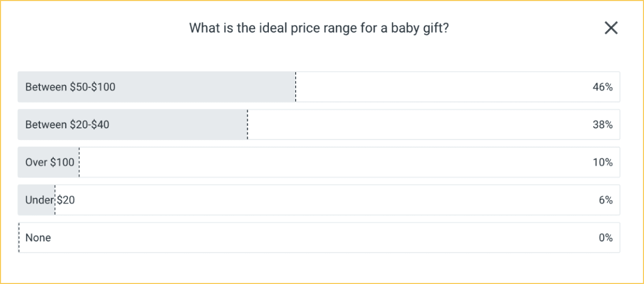Click the baby gift poll question title
Image resolution: width=644 pixels, height=284 pixels.
[319, 28]
